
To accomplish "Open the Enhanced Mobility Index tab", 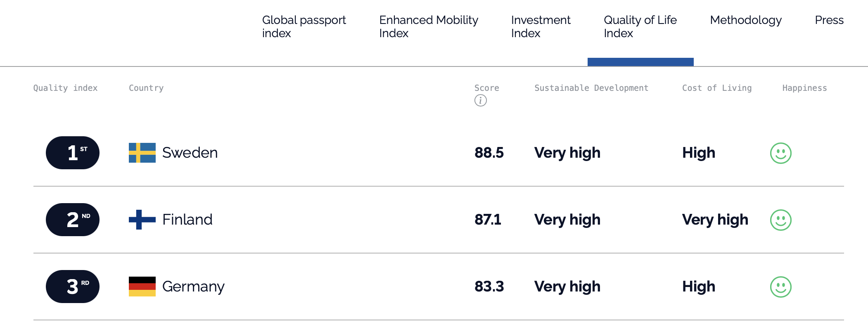I will click(x=428, y=26).
